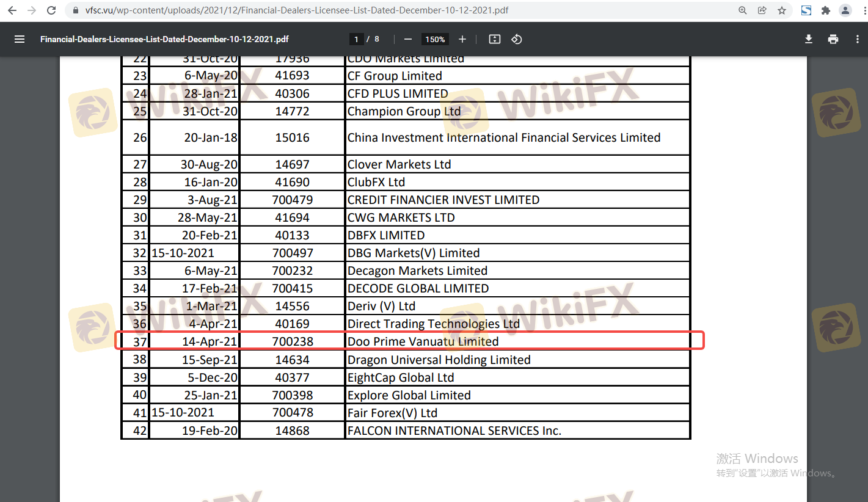This screenshot has height=502, width=868.
Task: Download the PDF file
Action: coord(809,39)
